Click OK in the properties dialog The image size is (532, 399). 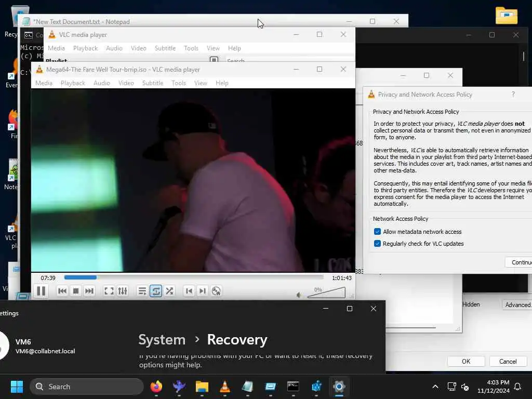pyautogui.click(x=466, y=362)
